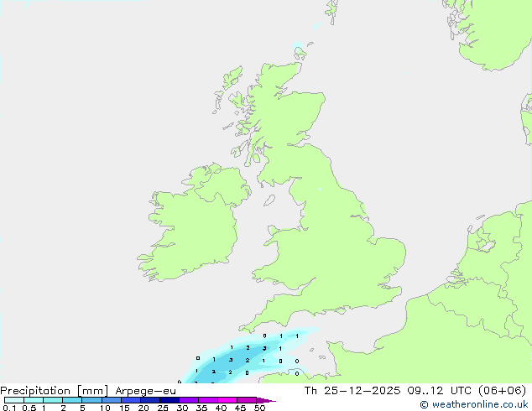Screen dimensions: 532x411
Task: Click the date 'Th 25-12-2025'
Action: point(352,391)
